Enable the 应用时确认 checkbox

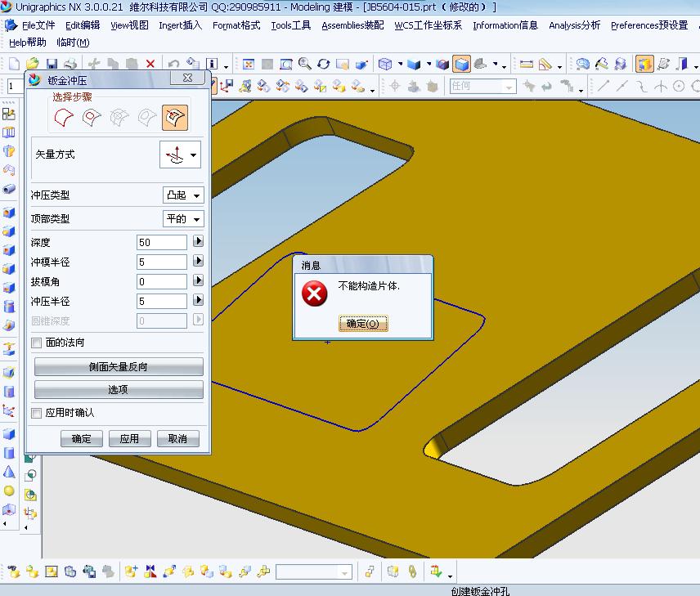[37, 413]
